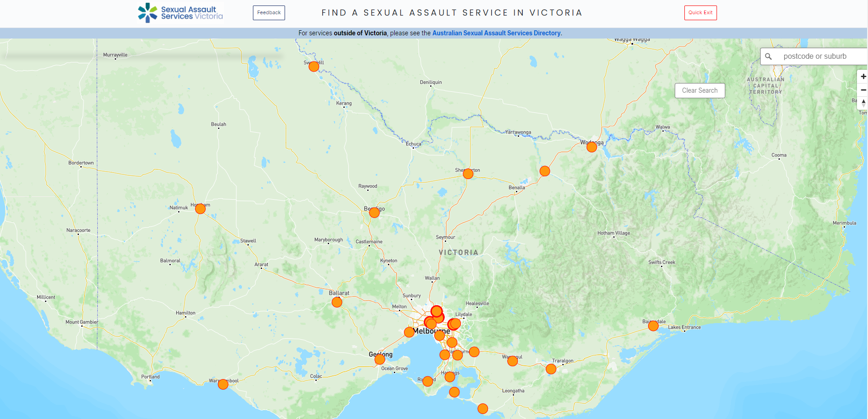The image size is (868, 419).
Task: Zoom out the map with minus button
Action: 863,90
